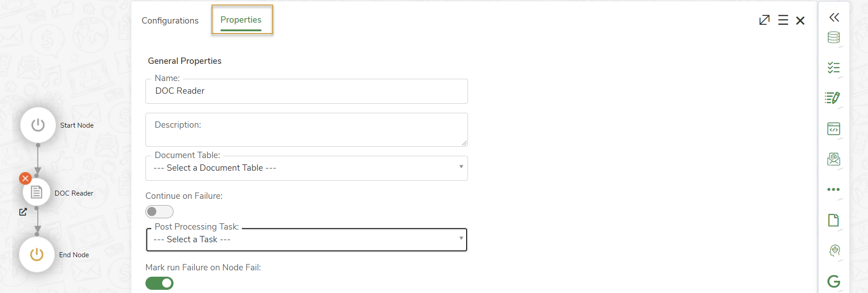This screenshot has width=868, height=293.
Task: Switch to the Configurations tab
Action: point(170,20)
